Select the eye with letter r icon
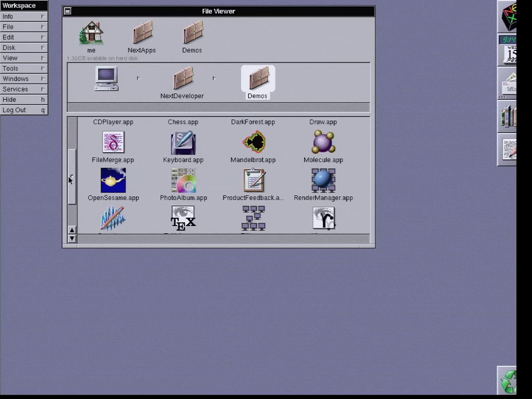 pyautogui.click(x=324, y=218)
